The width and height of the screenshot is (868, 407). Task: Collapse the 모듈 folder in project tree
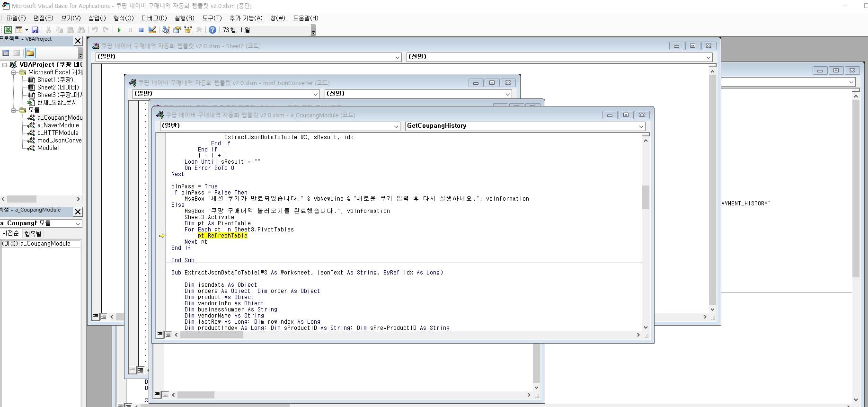tap(14, 110)
